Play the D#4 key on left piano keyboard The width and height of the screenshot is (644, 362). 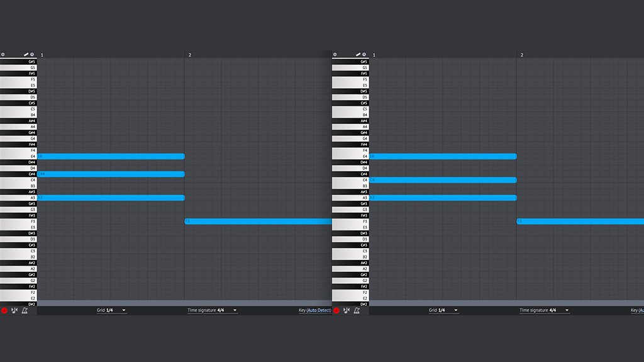(x=18, y=162)
